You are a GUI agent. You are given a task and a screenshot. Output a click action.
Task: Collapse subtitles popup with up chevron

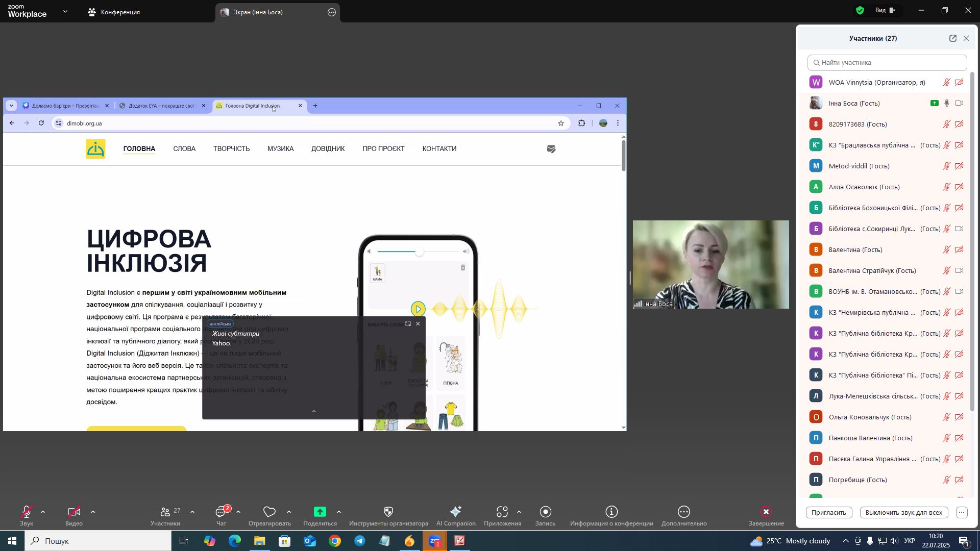point(314,411)
